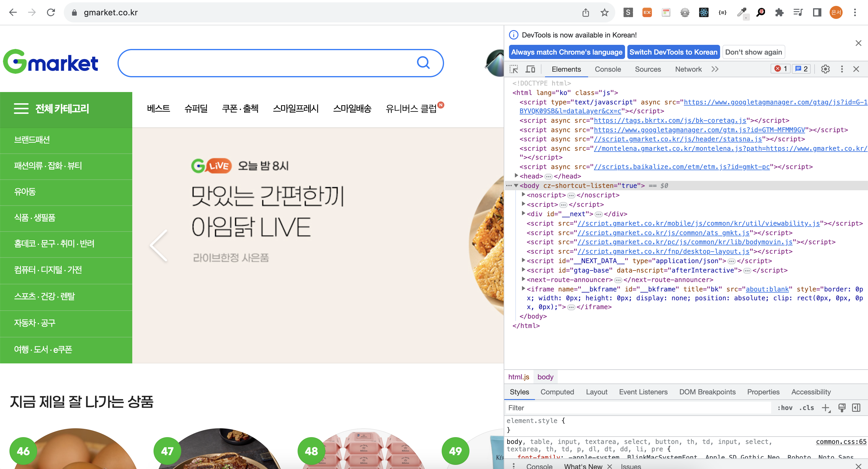
Task: Toggle the :hov element state panel
Action: [785, 408]
